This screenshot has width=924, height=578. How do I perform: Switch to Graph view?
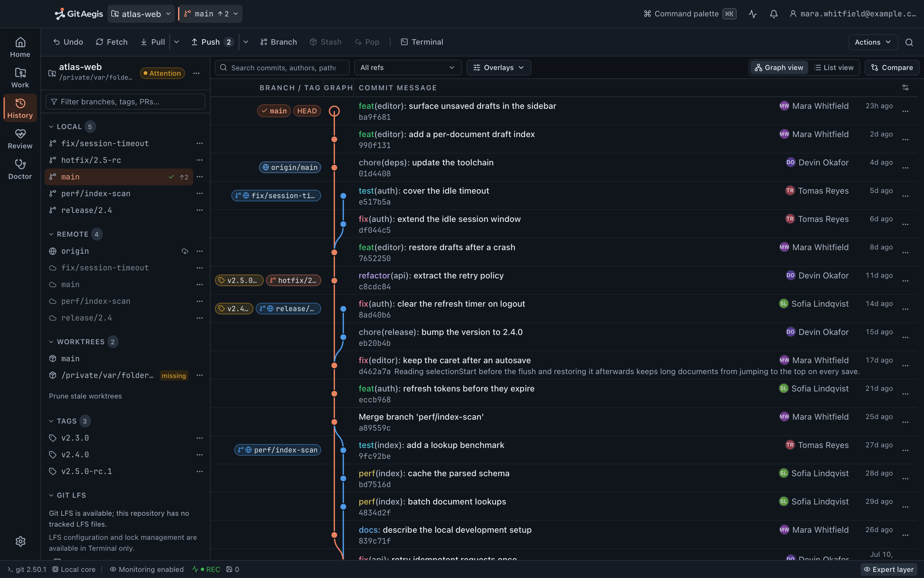coord(779,68)
